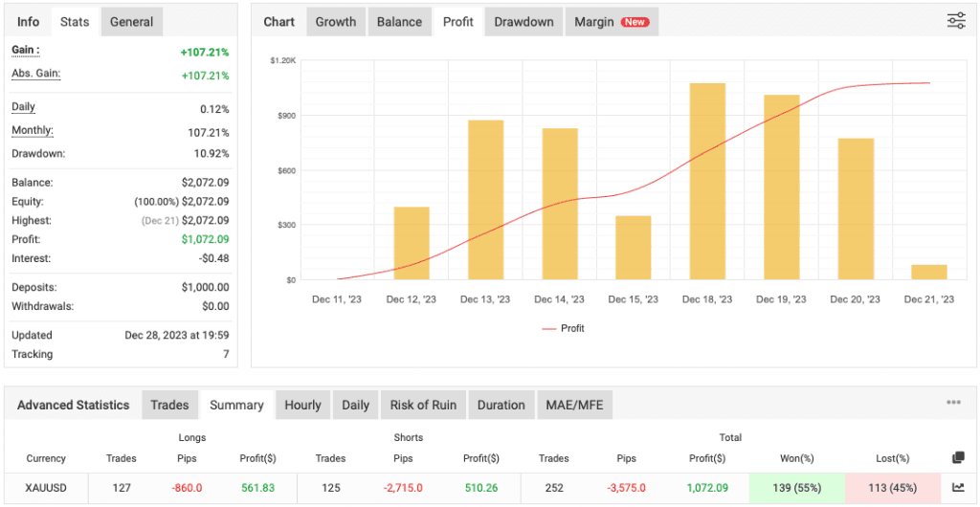Viewport: 980px width, 507px height.
Task: Show the Trades statistics tab
Action: [169, 405]
